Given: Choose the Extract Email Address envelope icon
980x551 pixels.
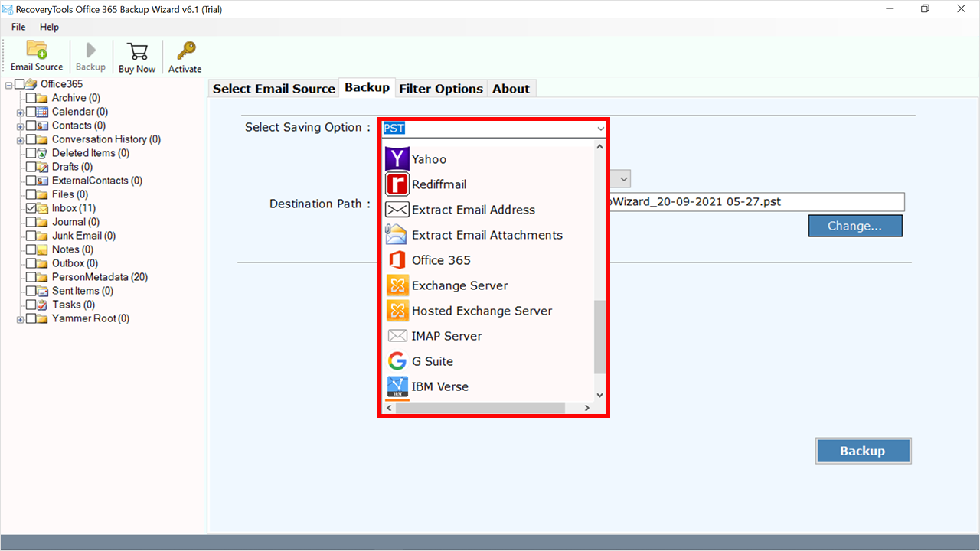Looking at the screenshot, I should (397, 210).
